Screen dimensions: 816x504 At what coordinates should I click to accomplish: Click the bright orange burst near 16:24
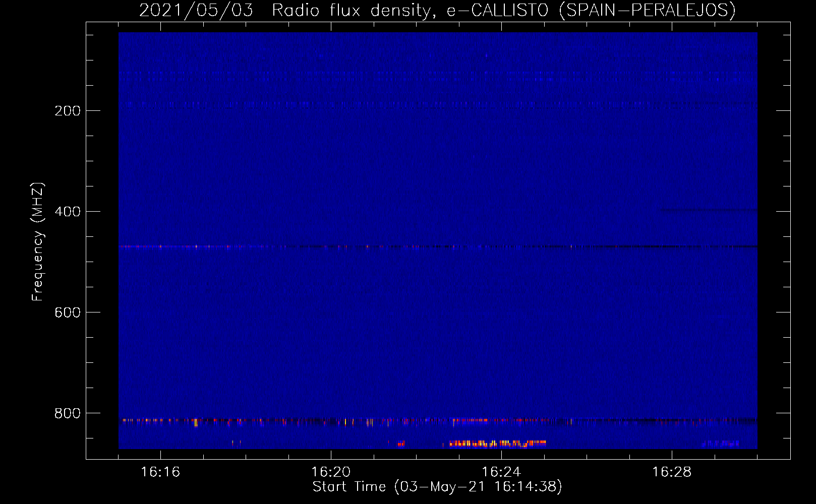click(x=497, y=444)
